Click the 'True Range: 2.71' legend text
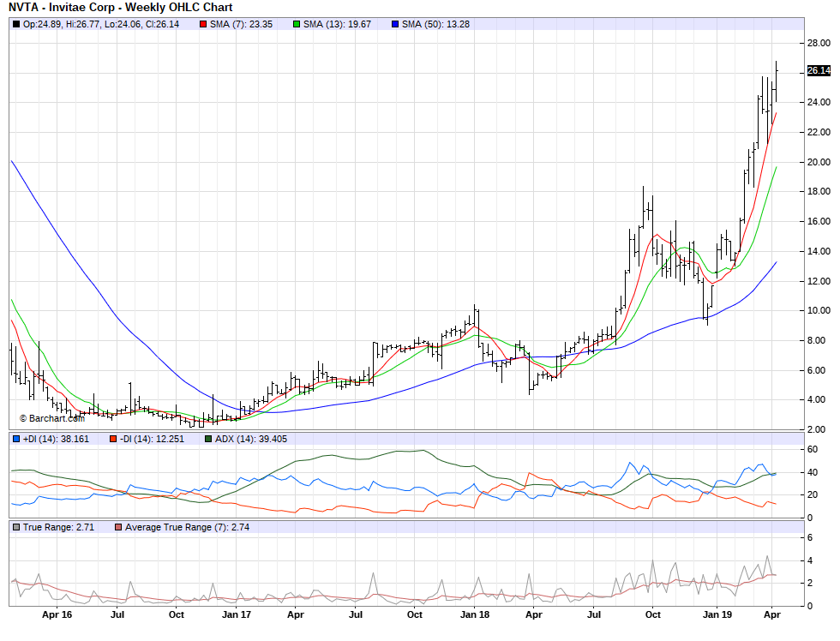 click(x=58, y=528)
